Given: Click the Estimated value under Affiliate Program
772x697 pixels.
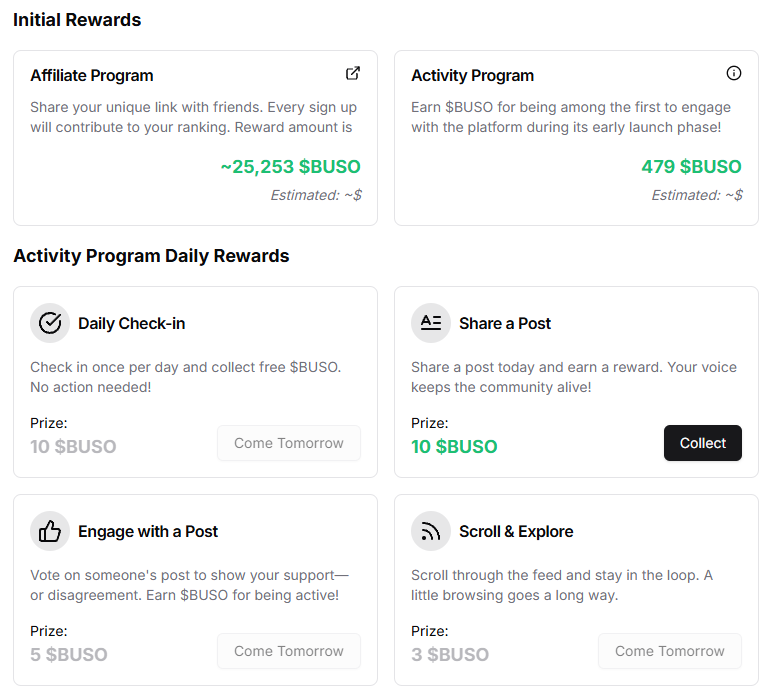Looking at the screenshot, I should [316, 195].
